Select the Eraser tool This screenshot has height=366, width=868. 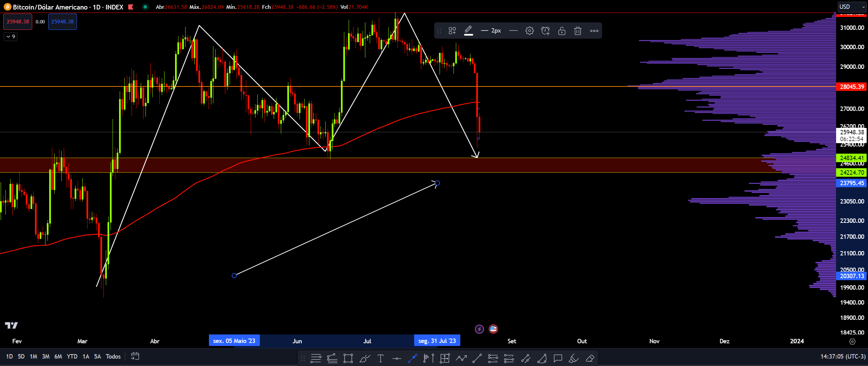click(590, 358)
